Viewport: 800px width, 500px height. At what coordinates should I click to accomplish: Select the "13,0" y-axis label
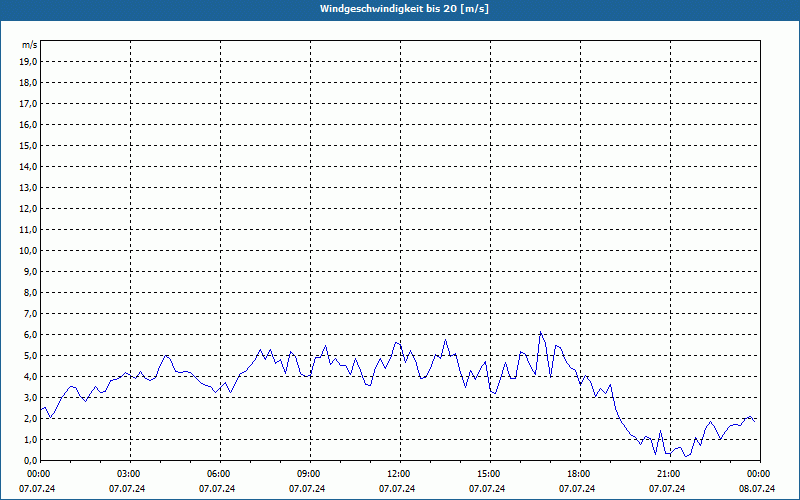[x=29, y=188]
